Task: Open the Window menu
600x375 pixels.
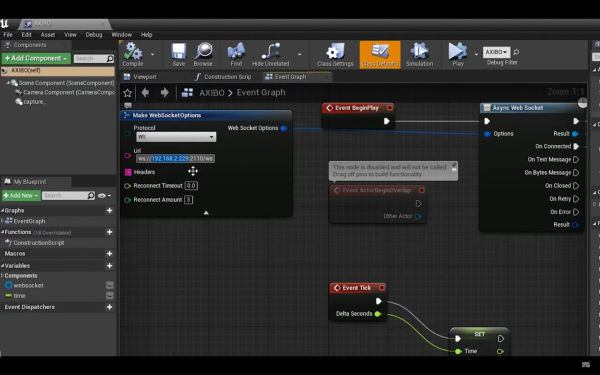Action: [x=121, y=34]
